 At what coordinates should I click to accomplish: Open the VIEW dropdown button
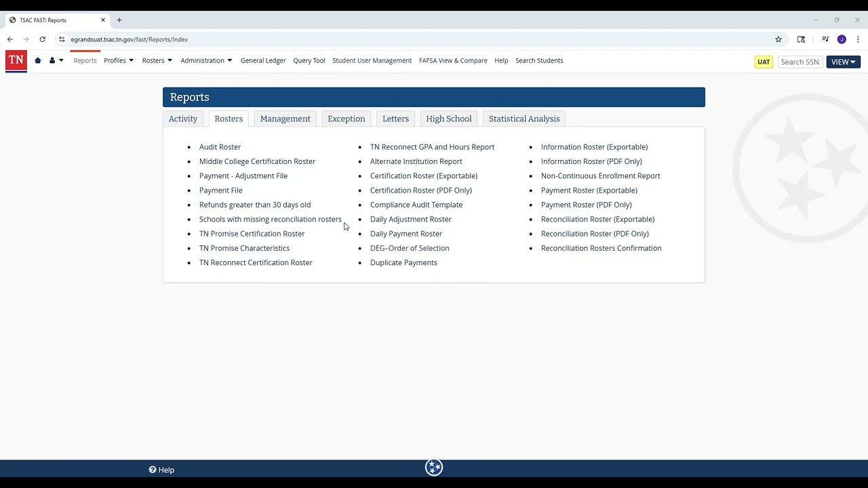coord(844,62)
